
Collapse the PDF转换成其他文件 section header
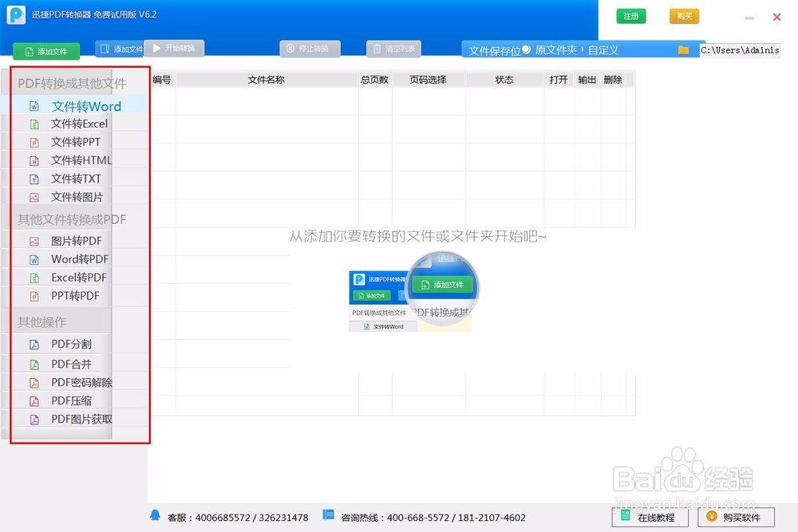point(73,84)
